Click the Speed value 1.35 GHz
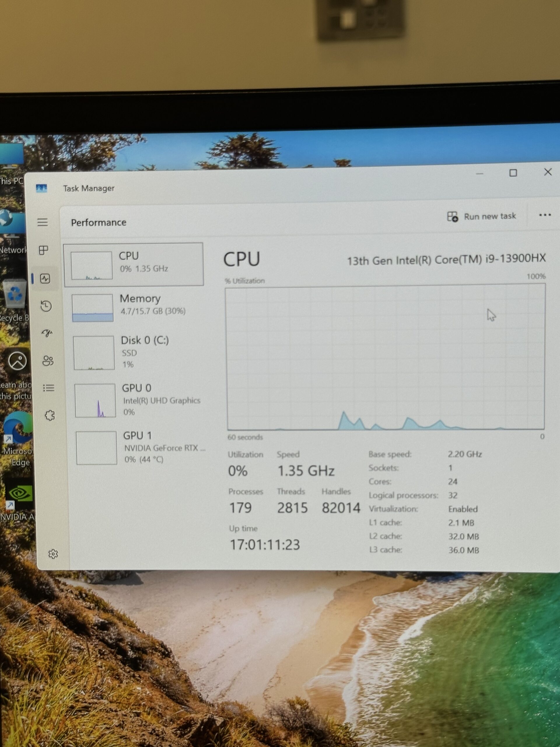The width and height of the screenshot is (560, 747). [306, 471]
